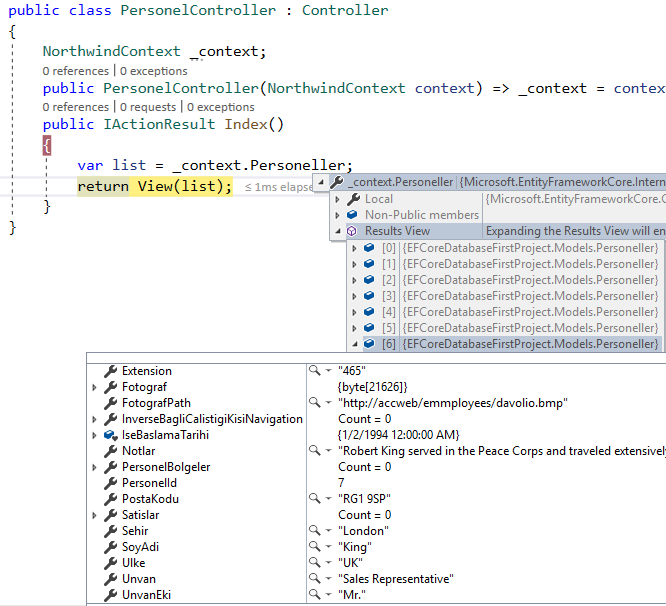
Task: Click wrench icon of _context.Personeller datatip header
Action: tap(338, 183)
